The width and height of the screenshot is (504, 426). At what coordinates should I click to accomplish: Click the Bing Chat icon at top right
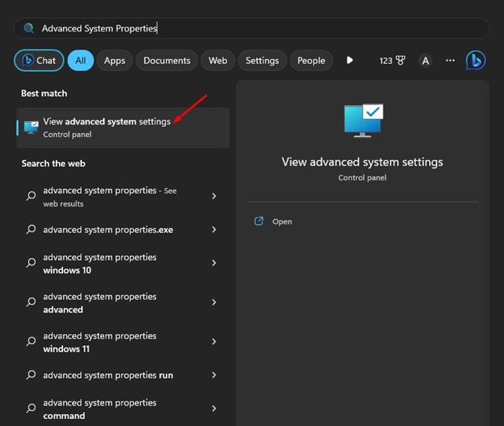coord(476,60)
